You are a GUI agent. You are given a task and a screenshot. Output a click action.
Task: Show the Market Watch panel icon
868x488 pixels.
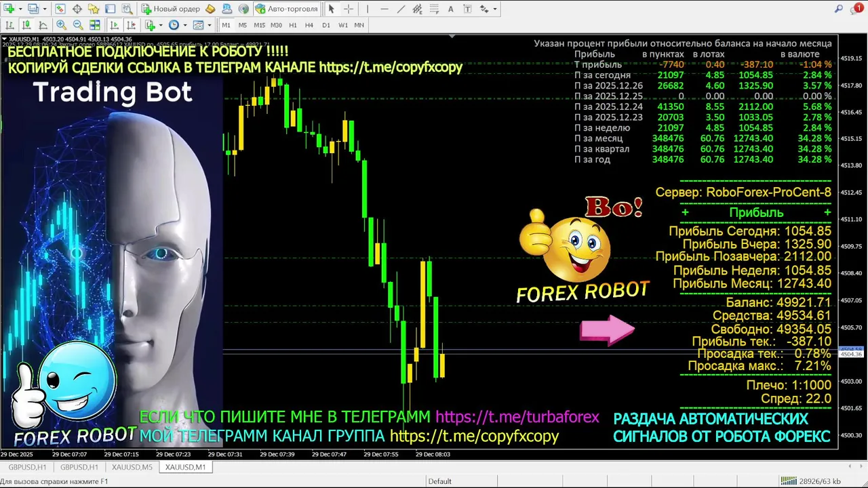click(x=60, y=9)
